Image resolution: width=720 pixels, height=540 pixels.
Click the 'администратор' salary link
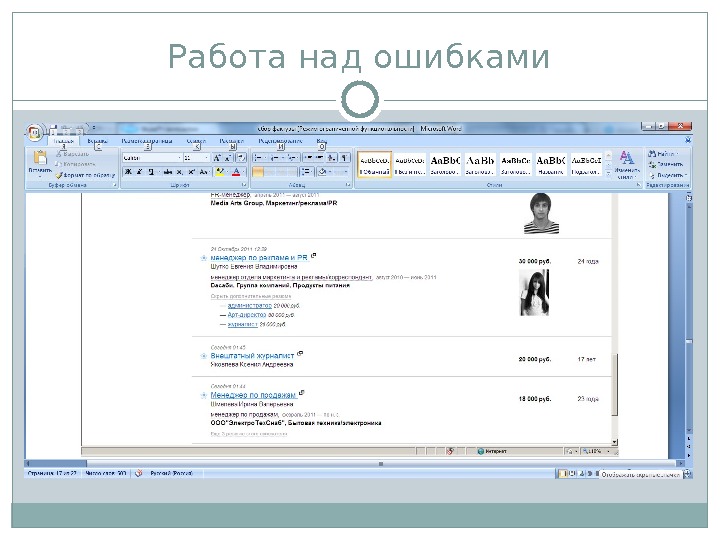pos(250,305)
